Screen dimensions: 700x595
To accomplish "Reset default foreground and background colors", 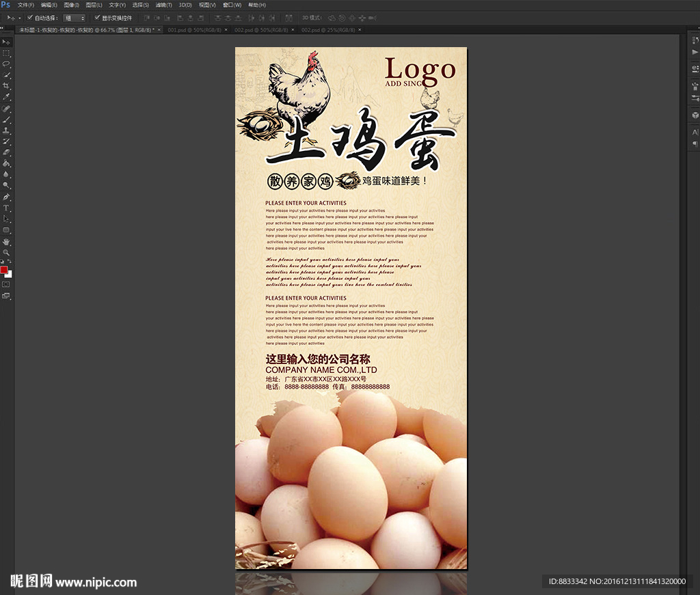I will pyautogui.click(x=2, y=262).
